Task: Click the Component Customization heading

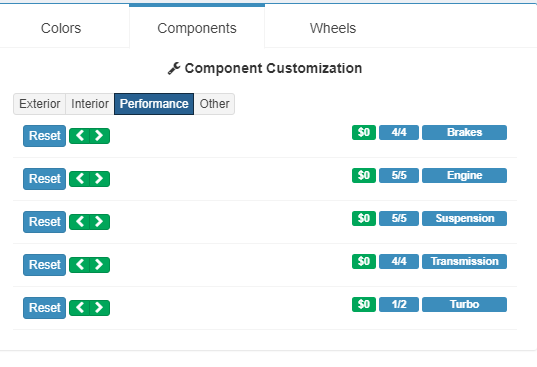Action: point(273,68)
